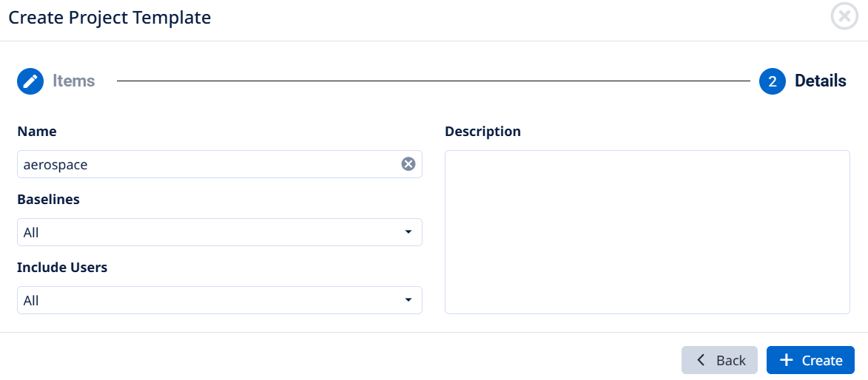Image resolution: width=868 pixels, height=380 pixels.
Task: Click the left chevron in Back button
Action: 702,361
